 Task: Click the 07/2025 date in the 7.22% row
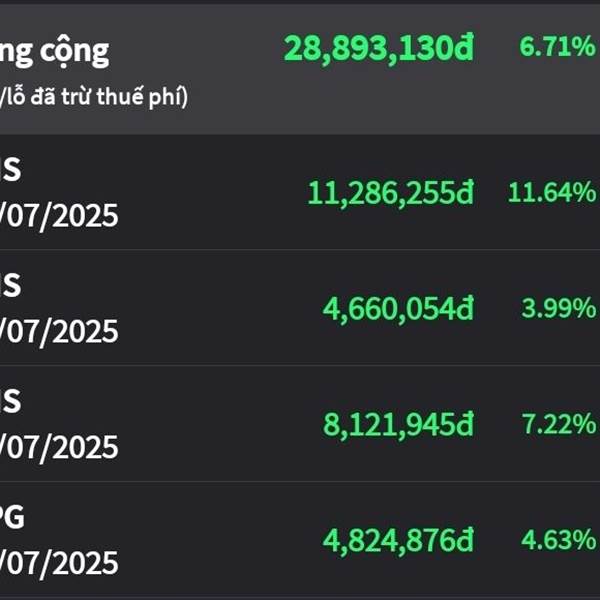[x=59, y=448]
